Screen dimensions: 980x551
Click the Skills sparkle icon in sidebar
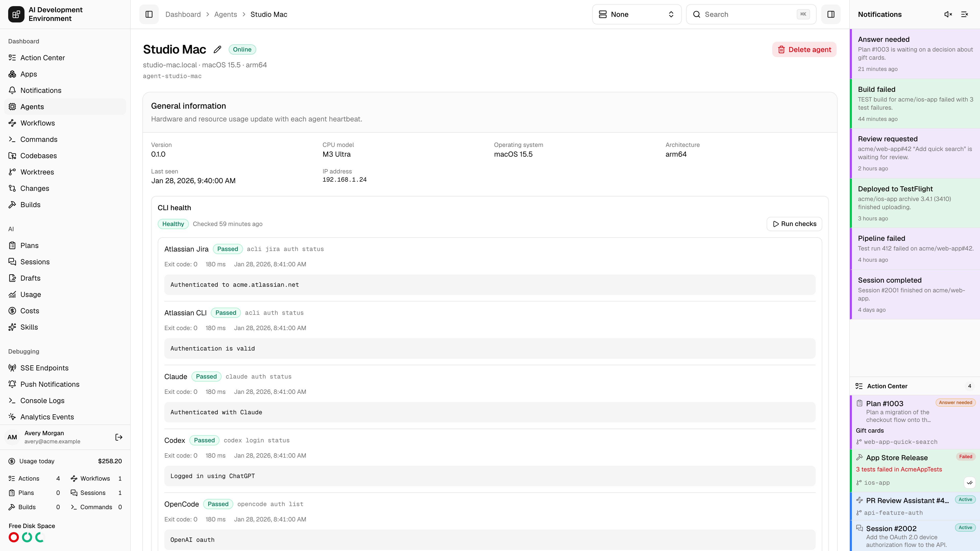click(x=12, y=327)
